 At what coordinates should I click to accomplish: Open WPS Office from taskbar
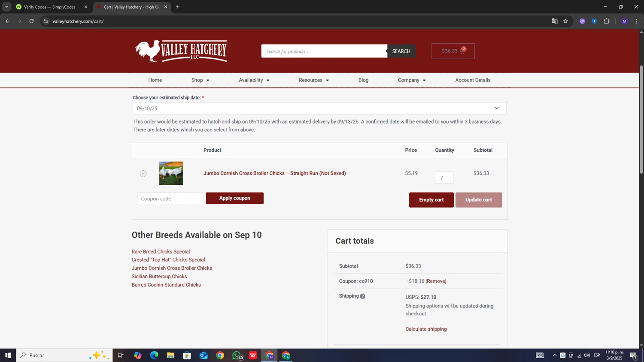point(253,355)
